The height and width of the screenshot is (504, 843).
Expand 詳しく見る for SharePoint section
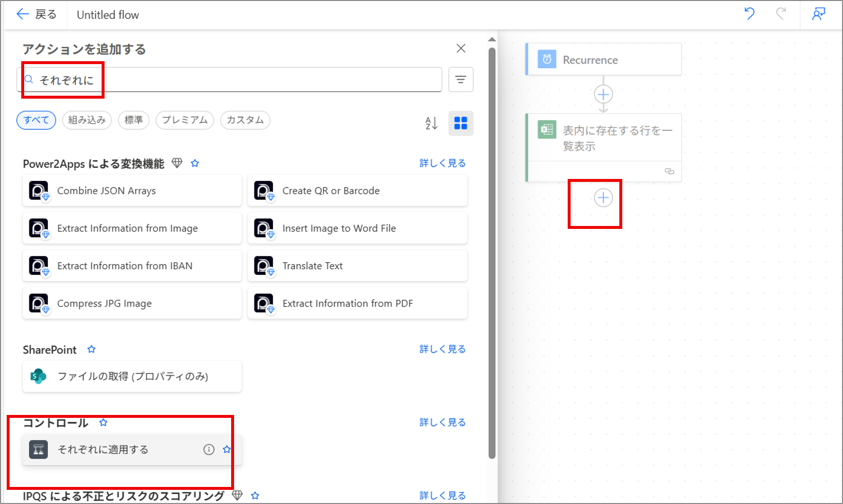tap(442, 349)
